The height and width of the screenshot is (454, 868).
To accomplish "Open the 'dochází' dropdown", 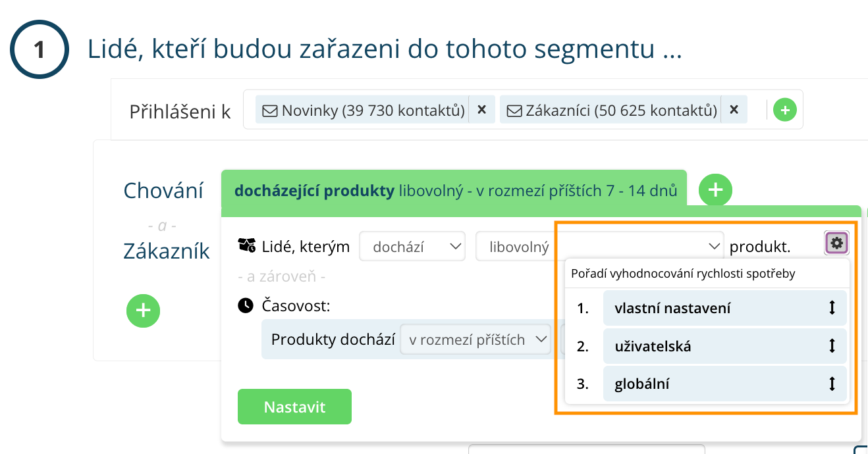I will click(412, 247).
